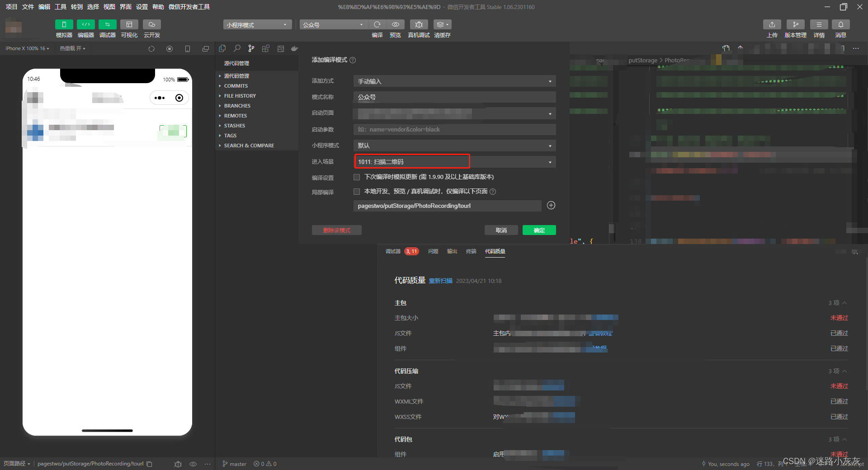
Task: Start 真机调试 real device debugging
Action: coord(419,24)
